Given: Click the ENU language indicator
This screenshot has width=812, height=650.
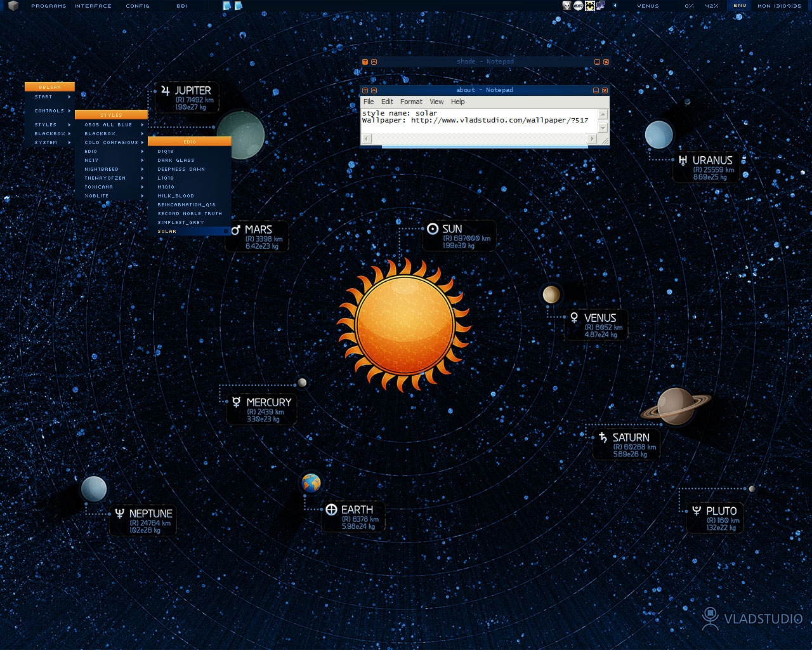Looking at the screenshot, I should 740,6.
